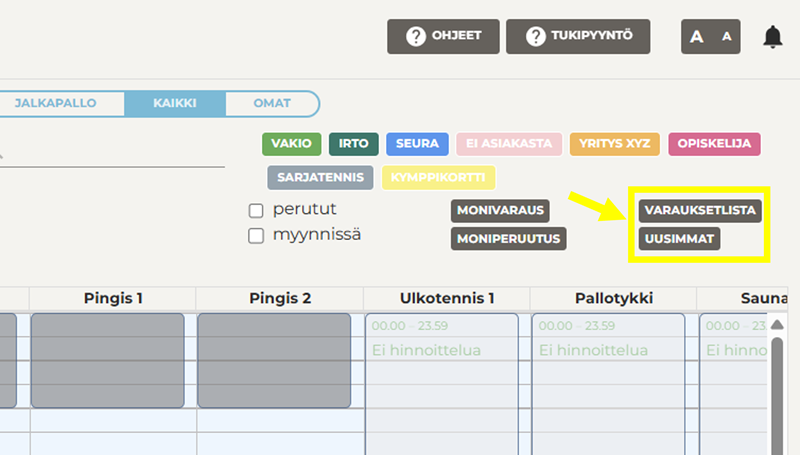Image resolution: width=800 pixels, height=455 pixels.
Task: Open the VARAUKSETLISTA button
Action: click(701, 211)
